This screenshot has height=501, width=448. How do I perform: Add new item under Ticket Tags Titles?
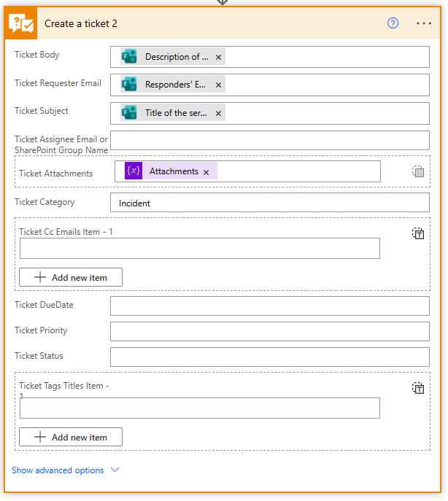tap(71, 437)
